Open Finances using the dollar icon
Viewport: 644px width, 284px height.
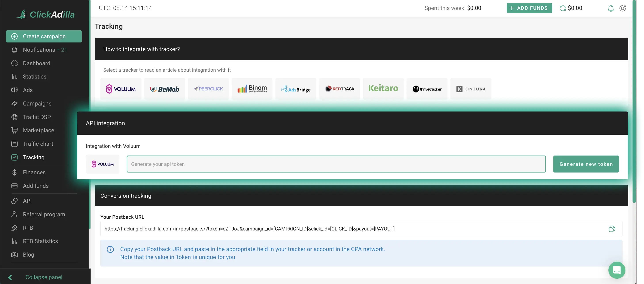click(14, 172)
